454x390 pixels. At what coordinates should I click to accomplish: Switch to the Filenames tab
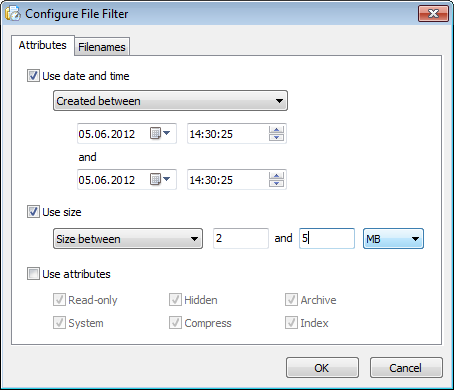pyautogui.click(x=102, y=47)
